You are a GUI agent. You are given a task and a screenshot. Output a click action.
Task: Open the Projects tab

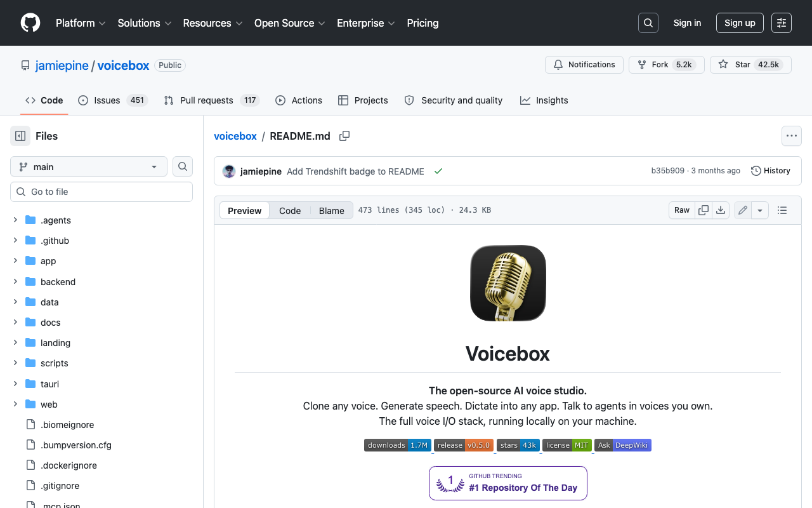pos(363,100)
